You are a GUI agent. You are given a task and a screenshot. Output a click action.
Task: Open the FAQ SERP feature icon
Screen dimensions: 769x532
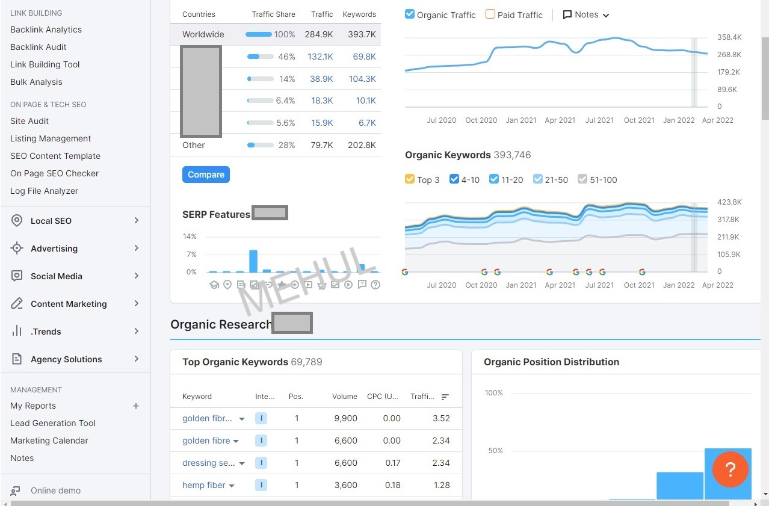point(362,285)
